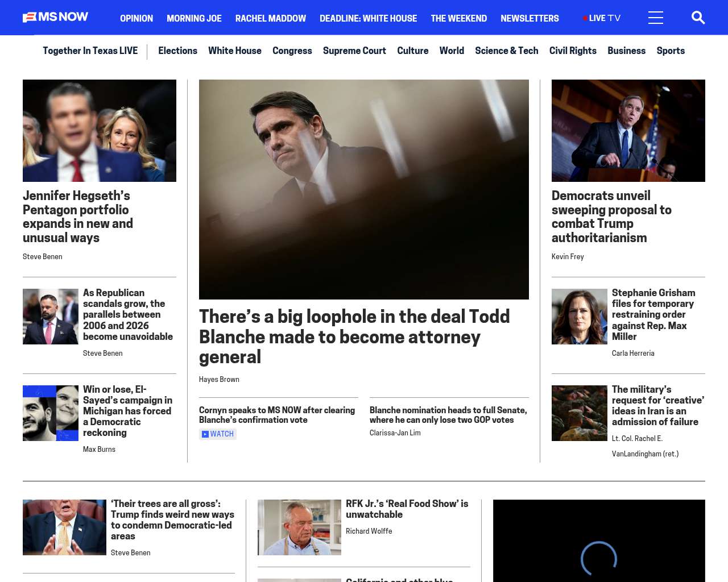View author Richard Wolffe

(x=369, y=531)
